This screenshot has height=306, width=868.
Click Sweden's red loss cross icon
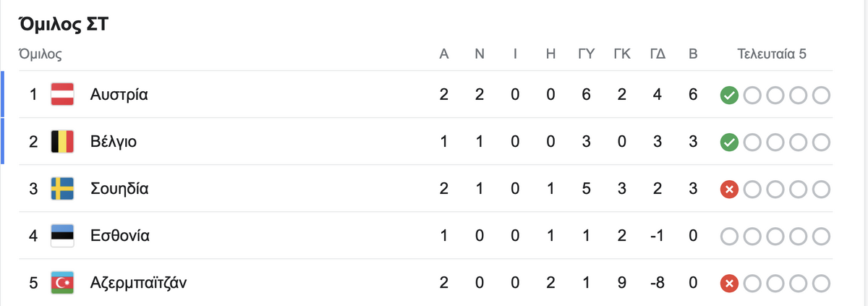click(x=729, y=189)
